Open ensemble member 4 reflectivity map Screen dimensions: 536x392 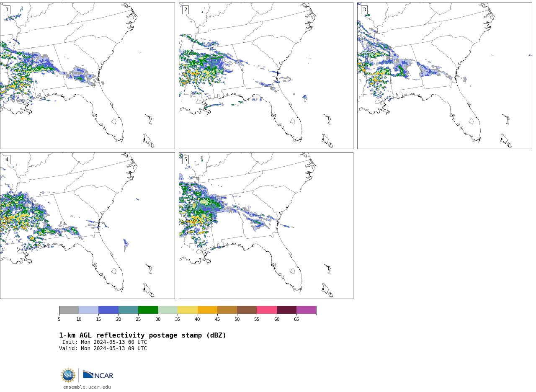click(x=87, y=226)
